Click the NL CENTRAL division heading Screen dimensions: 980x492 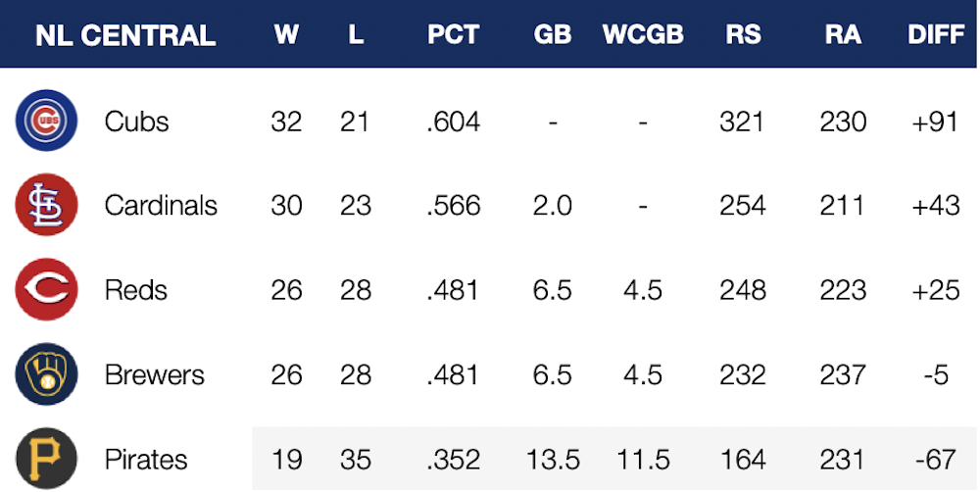click(125, 36)
